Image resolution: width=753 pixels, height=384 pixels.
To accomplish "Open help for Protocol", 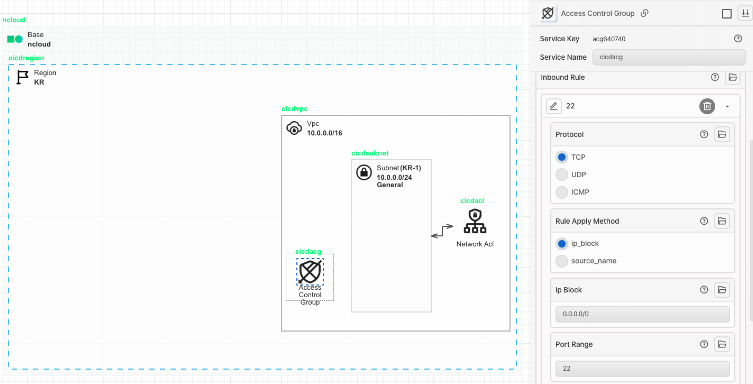I will click(x=704, y=134).
